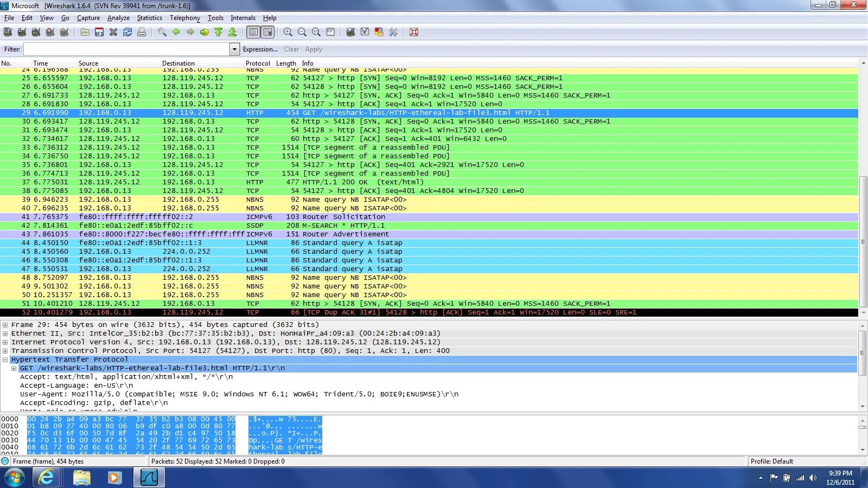This screenshot has width=868, height=488.
Task: Jump to the first packet
Action: (x=219, y=32)
